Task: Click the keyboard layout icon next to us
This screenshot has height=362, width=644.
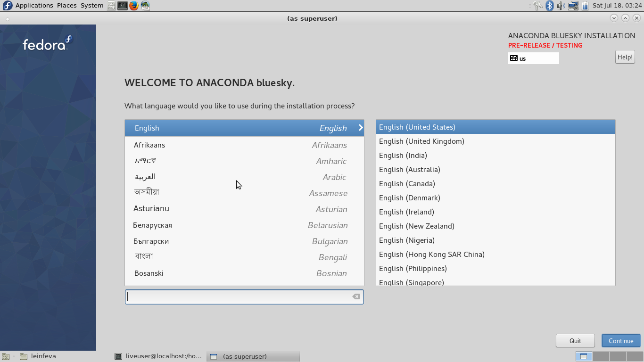Action: pyautogui.click(x=514, y=58)
